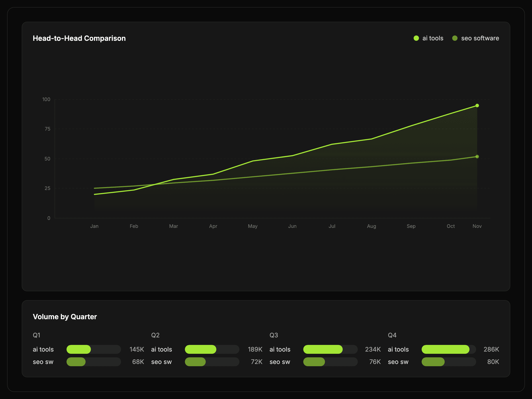532x399 pixels.
Task: Click the Oct x-axis label
Action: 450,226
